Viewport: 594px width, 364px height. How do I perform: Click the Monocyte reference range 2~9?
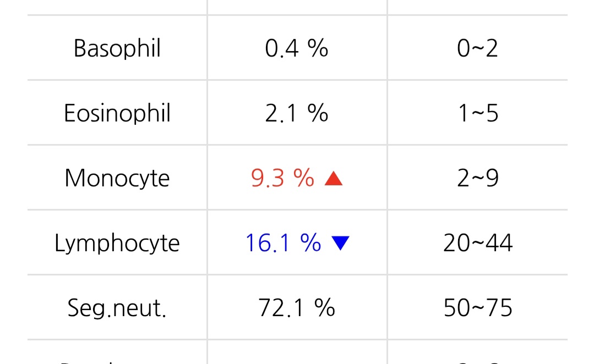[x=477, y=178]
